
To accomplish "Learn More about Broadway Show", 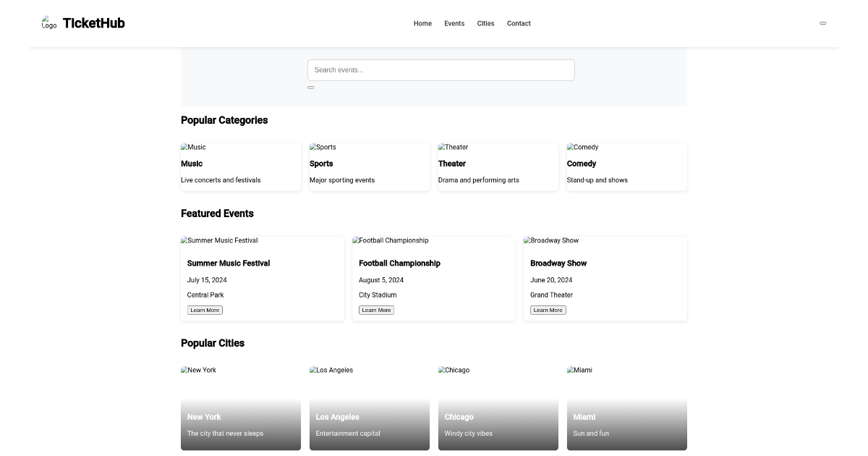I will (x=548, y=310).
